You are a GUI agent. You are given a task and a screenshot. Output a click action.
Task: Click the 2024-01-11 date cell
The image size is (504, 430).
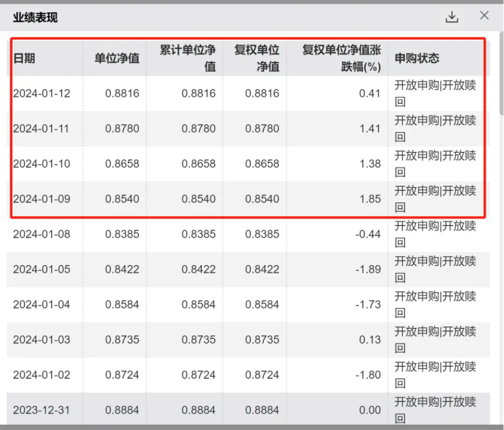tap(41, 129)
